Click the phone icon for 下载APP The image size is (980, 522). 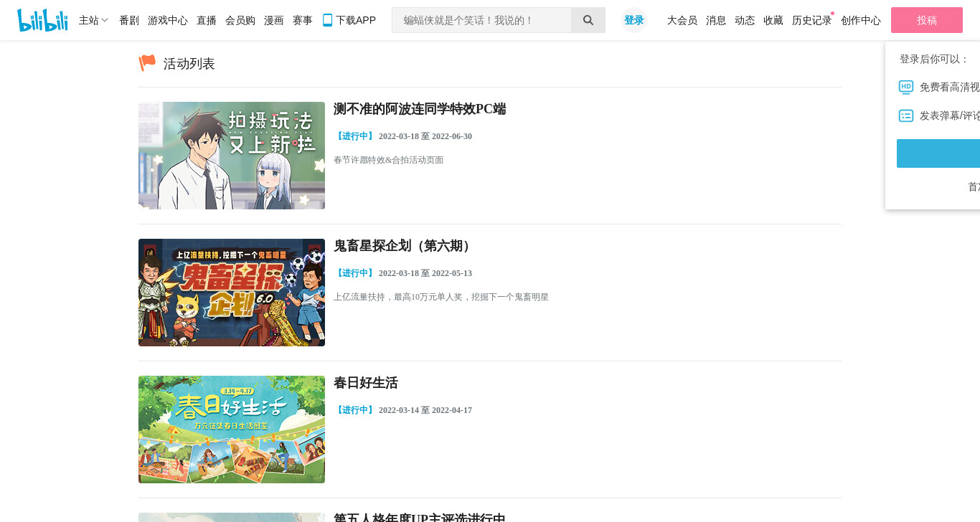327,20
